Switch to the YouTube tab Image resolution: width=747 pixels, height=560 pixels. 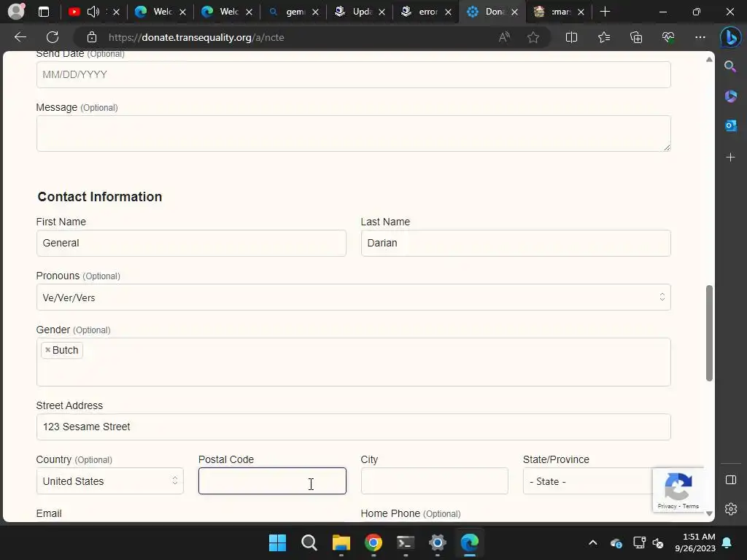pyautogui.click(x=74, y=12)
